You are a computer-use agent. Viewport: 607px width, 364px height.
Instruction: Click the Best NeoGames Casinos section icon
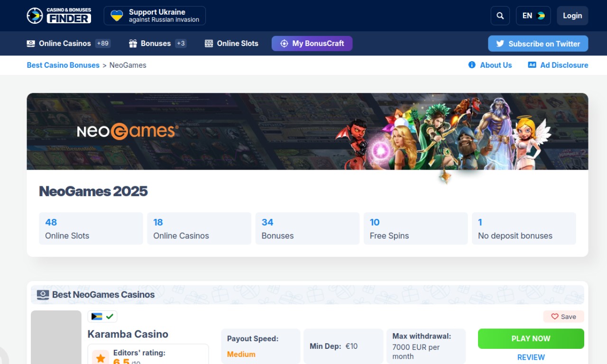pyautogui.click(x=43, y=295)
